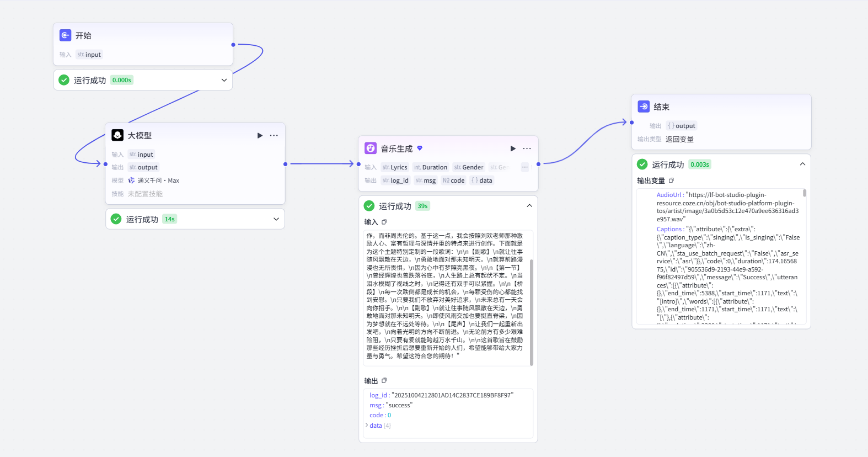Screen dimensions: 868x457
Task: Run the 大模型 node with play button
Action: tap(260, 135)
